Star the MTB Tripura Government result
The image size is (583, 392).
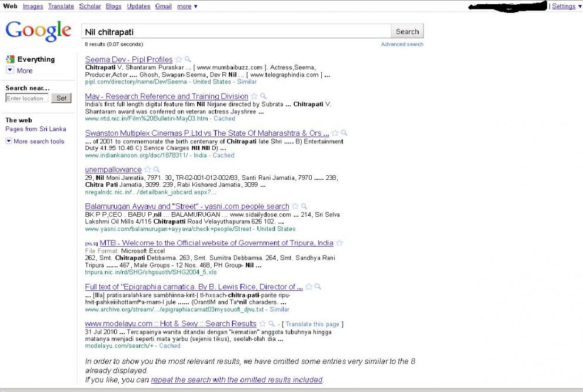[x=339, y=243]
